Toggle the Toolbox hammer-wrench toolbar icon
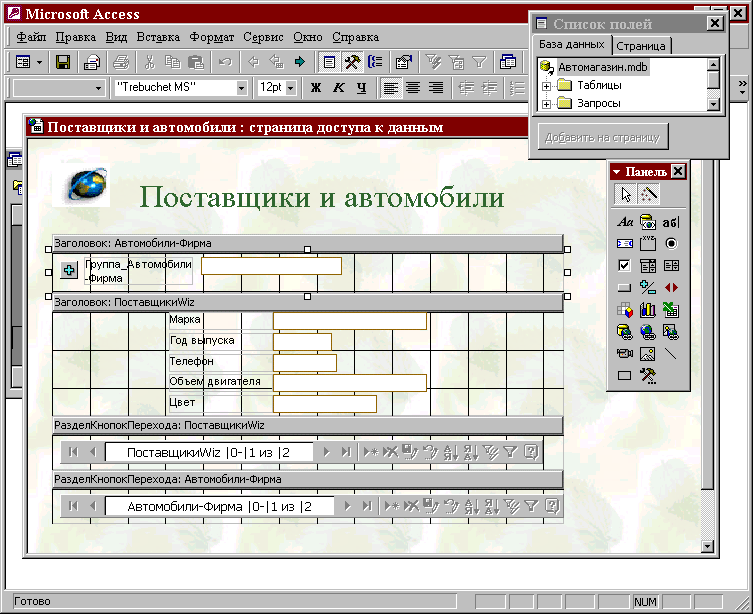Image resolution: width=753 pixels, height=614 pixels. (352, 62)
